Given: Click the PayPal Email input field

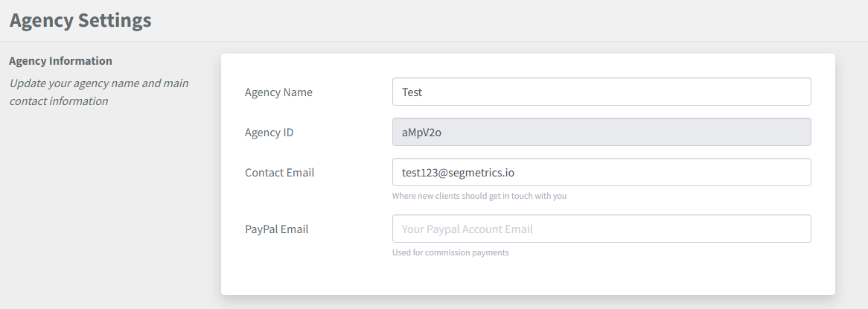Looking at the screenshot, I should [x=601, y=229].
